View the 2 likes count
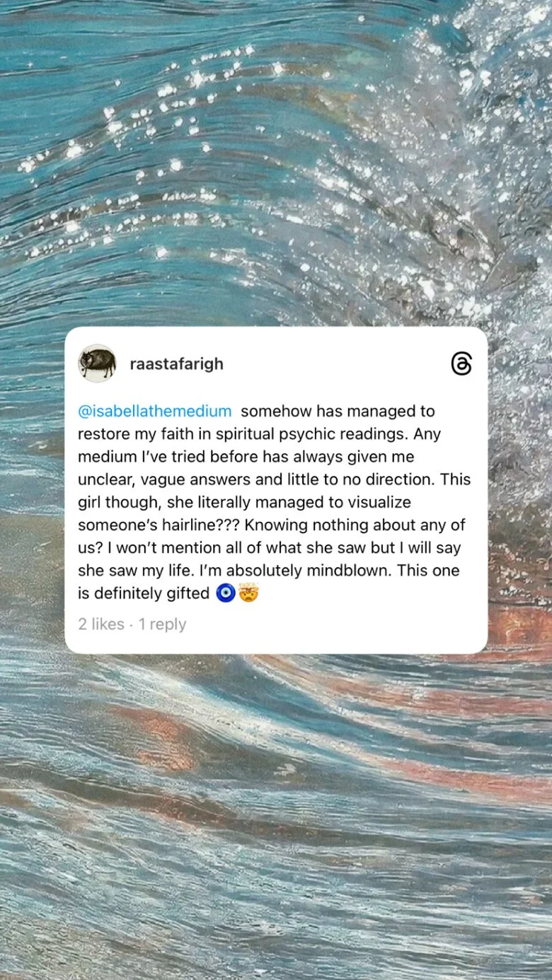The height and width of the screenshot is (980, 552). tap(101, 624)
